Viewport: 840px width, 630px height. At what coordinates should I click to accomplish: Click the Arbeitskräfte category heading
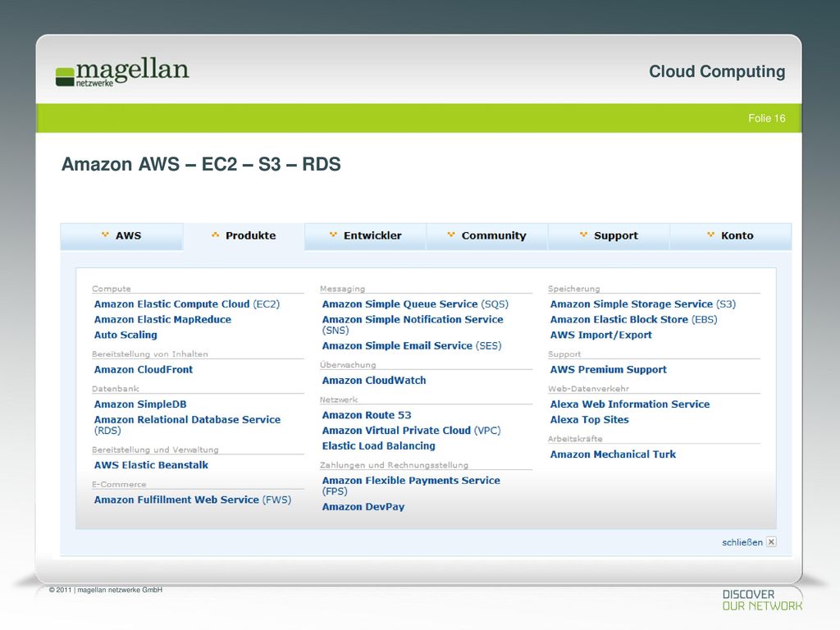point(575,439)
